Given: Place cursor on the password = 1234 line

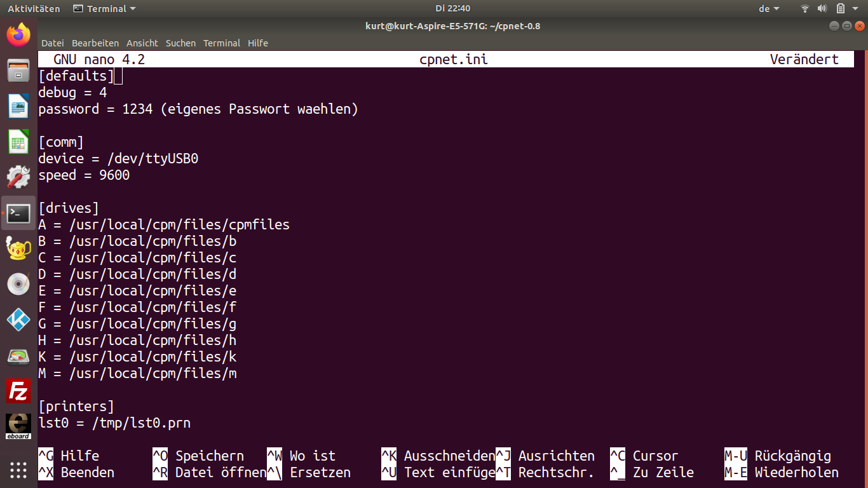Looking at the screenshot, I should (198, 109).
